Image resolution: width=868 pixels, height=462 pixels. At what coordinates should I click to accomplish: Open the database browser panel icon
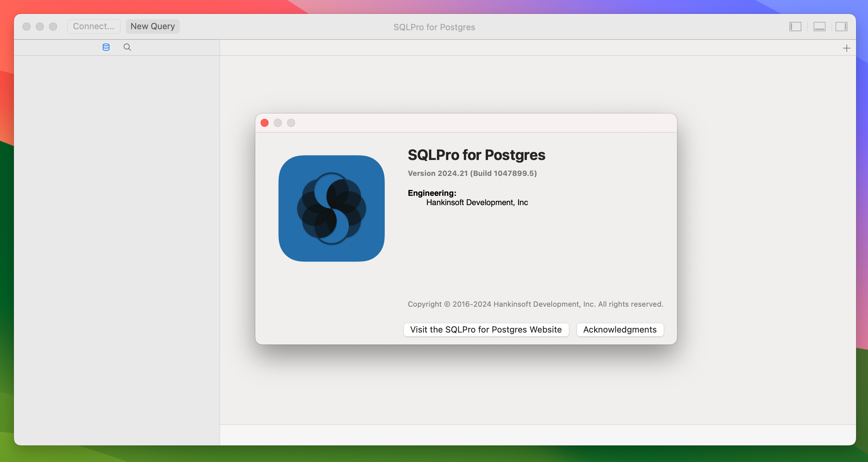106,47
